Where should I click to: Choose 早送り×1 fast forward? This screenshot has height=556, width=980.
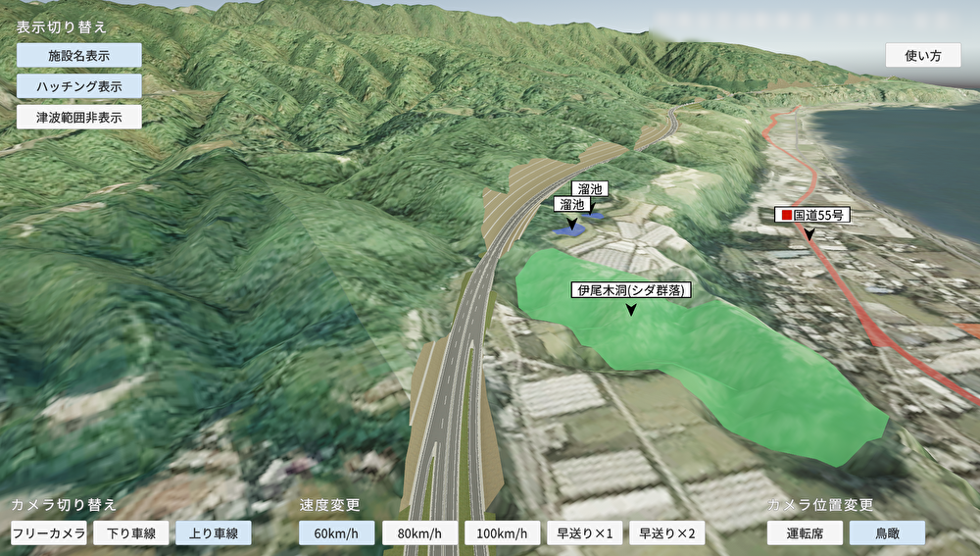point(585,532)
